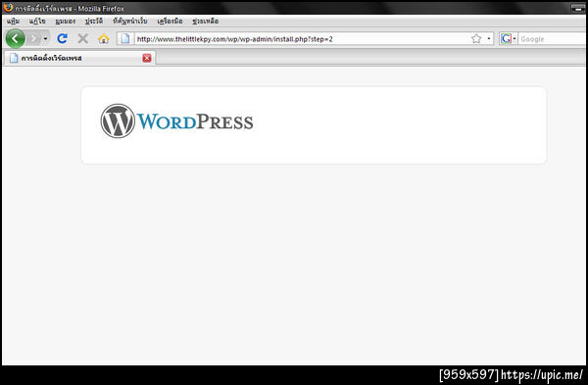Minimize the Firefox window
This screenshot has height=385, width=588.
click(578, 8)
